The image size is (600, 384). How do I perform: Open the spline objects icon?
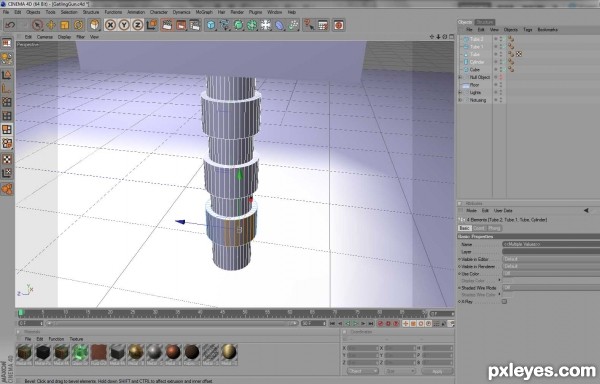coord(225,25)
